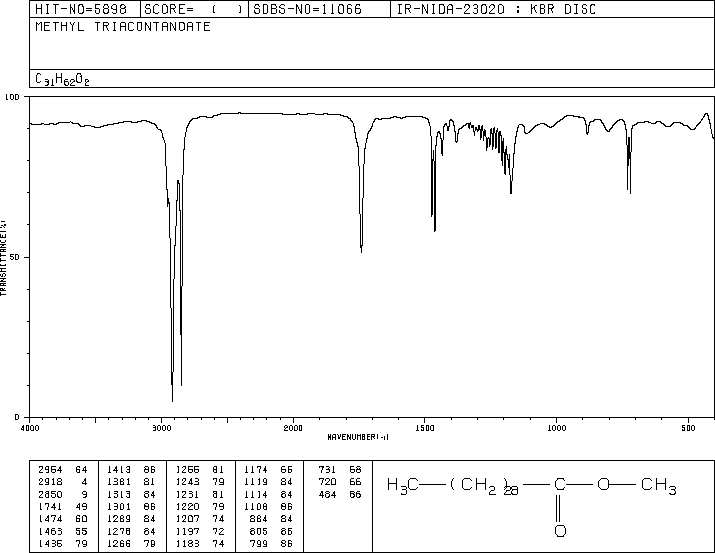Select peak table entry 1231
The image size is (715, 553).
coord(200,494)
